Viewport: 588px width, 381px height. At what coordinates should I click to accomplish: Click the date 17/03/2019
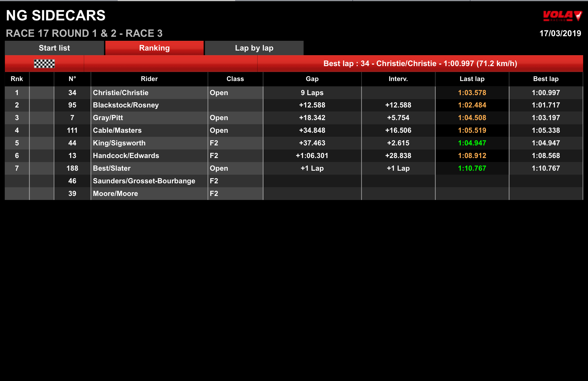click(560, 33)
